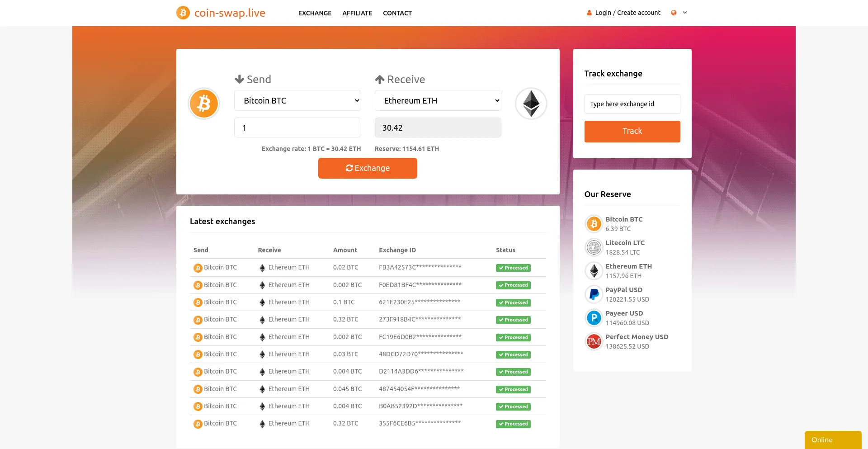Screen dimensions: 868x449
Task: Open the AFFILIATE menu item
Action: coord(357,13)
